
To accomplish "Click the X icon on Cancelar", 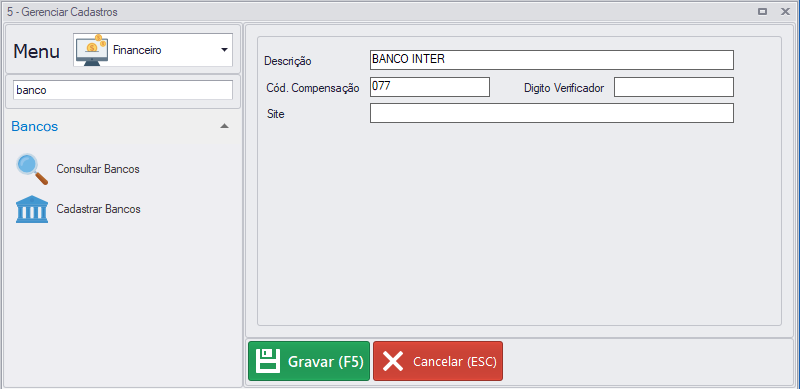I will [393, 361].
